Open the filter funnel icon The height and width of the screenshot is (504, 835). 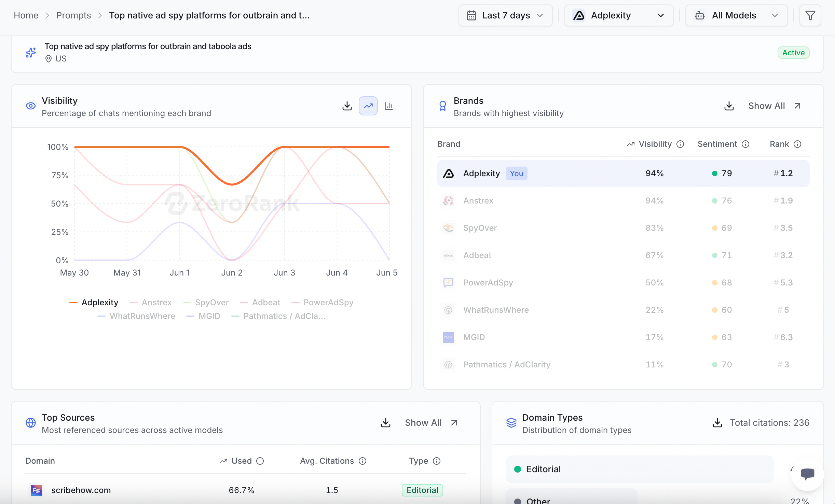pyautogui.click(x=810, y=15)
